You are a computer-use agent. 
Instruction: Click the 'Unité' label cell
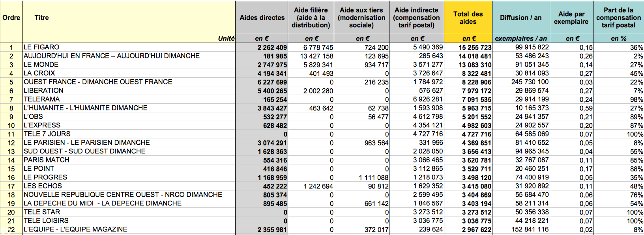click(226, 38)
